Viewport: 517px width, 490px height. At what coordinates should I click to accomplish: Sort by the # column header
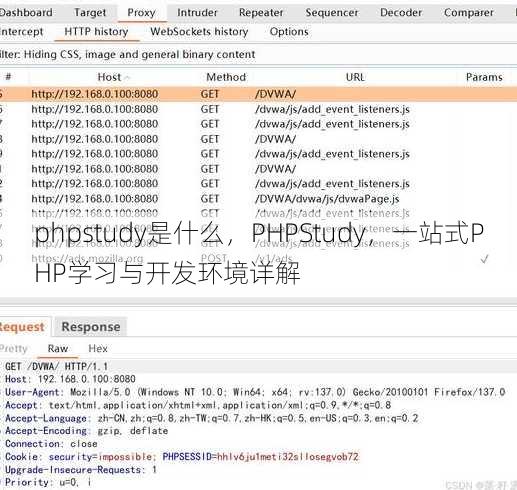9,77
